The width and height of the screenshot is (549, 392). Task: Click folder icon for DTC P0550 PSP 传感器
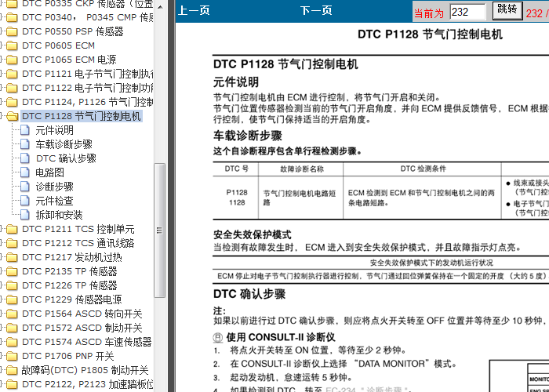pos(12,31)
